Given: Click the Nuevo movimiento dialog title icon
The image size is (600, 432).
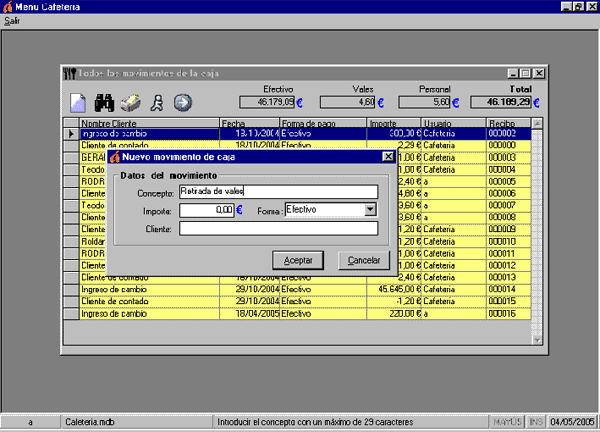Looking at the screenshot, I should pyautogui.click(x=115, y=157).
